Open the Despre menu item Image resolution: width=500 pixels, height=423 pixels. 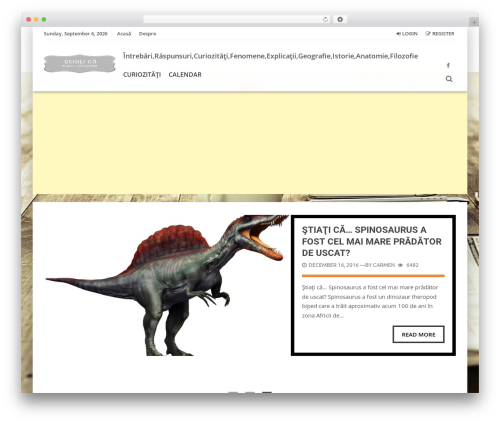147,34
